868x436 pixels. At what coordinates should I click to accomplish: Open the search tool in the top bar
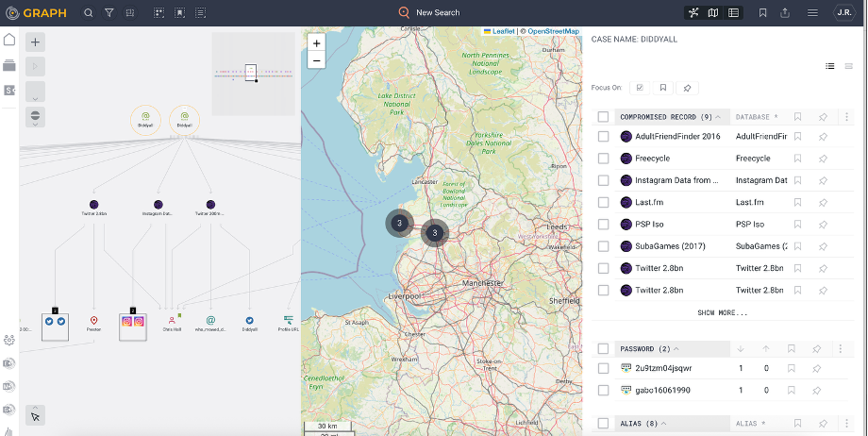tap(88, 13)
